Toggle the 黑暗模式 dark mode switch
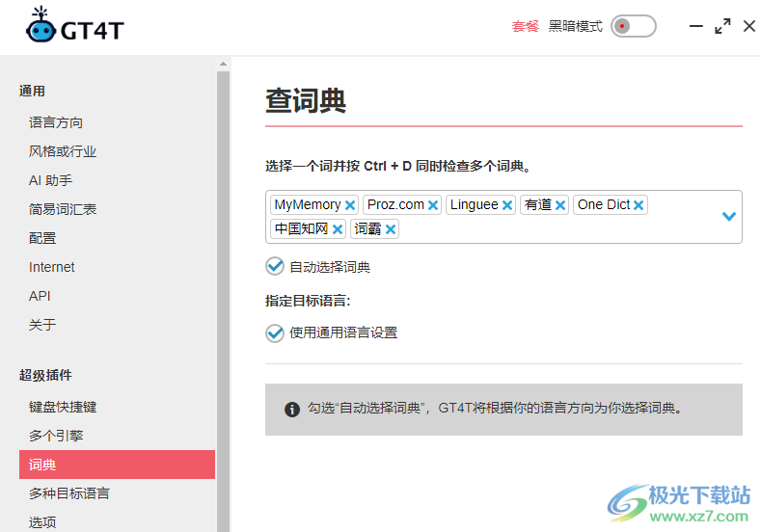The height and width of the screenshot is (532, 761). tap(633, 26)
